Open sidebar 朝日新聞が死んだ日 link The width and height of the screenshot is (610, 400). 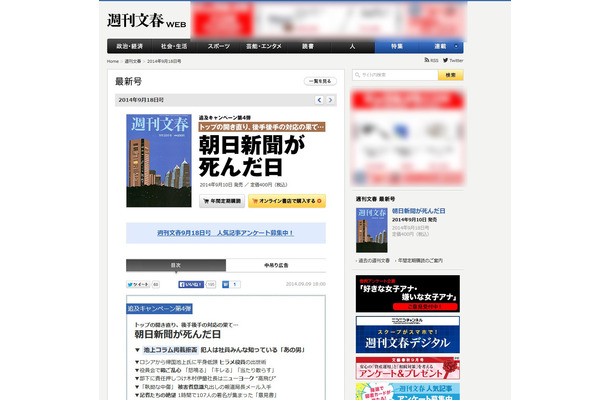coord(419,211)
